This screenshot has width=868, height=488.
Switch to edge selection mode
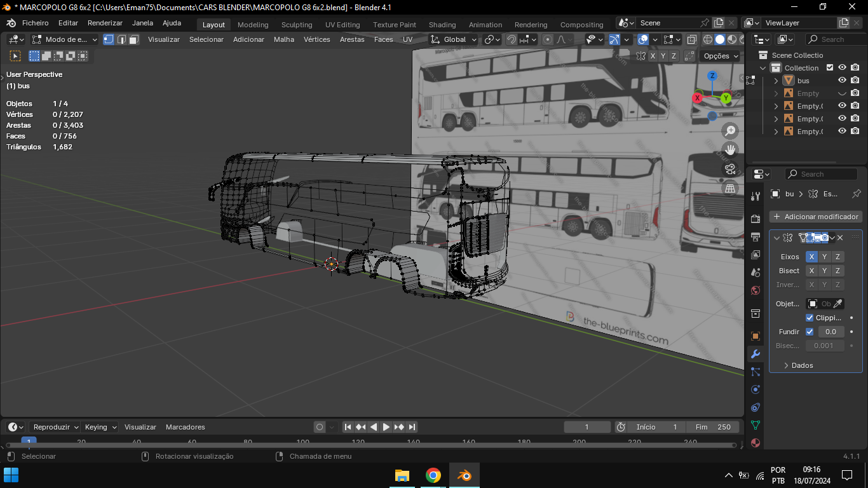(x=121, y=39)
